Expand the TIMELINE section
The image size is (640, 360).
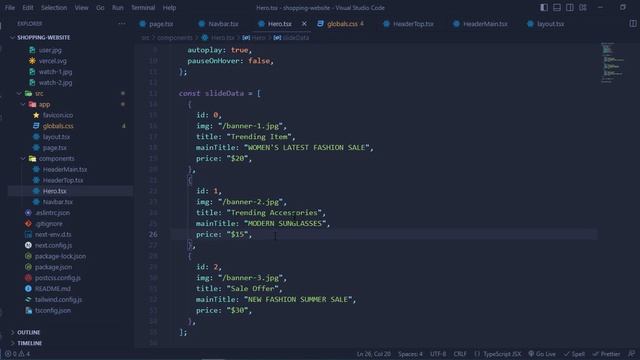[x=29, y=343]
